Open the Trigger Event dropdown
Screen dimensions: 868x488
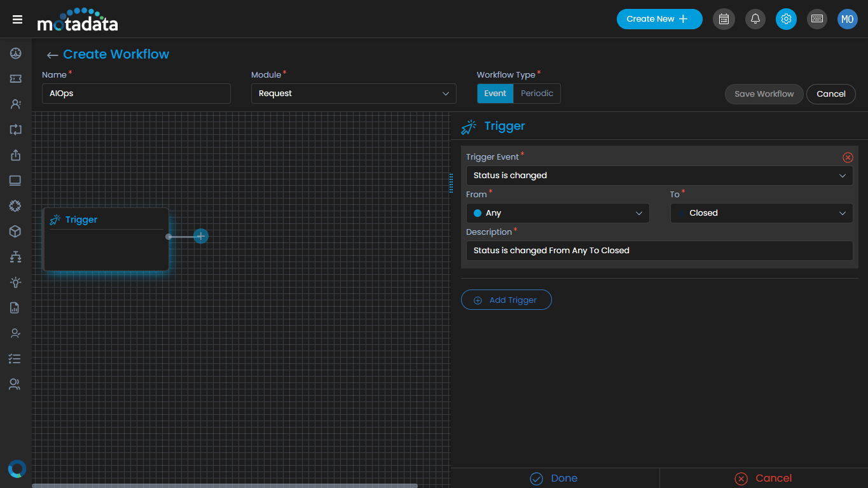[x=659, y=175]
